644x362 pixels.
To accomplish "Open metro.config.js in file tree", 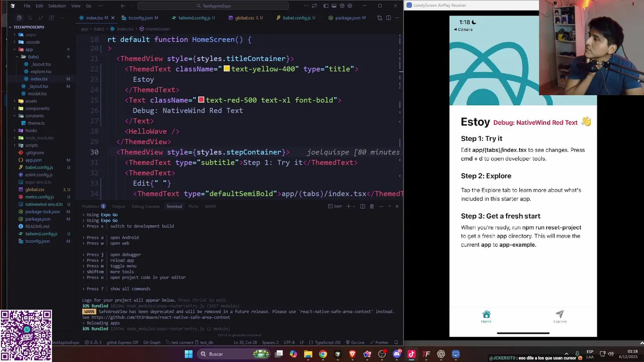I will (x=39, y=197).
